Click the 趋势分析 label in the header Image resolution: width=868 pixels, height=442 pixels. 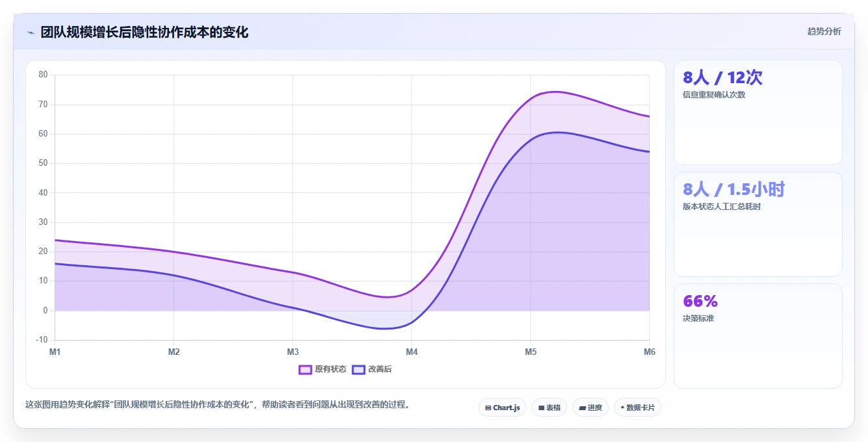(x=824, y=31)
